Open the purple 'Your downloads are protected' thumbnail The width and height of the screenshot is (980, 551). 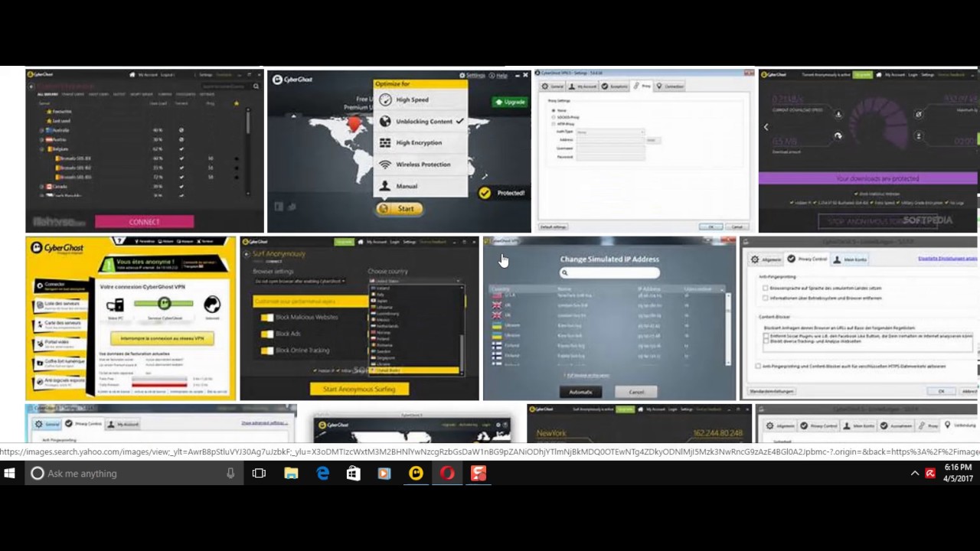[x=868, y=151]
